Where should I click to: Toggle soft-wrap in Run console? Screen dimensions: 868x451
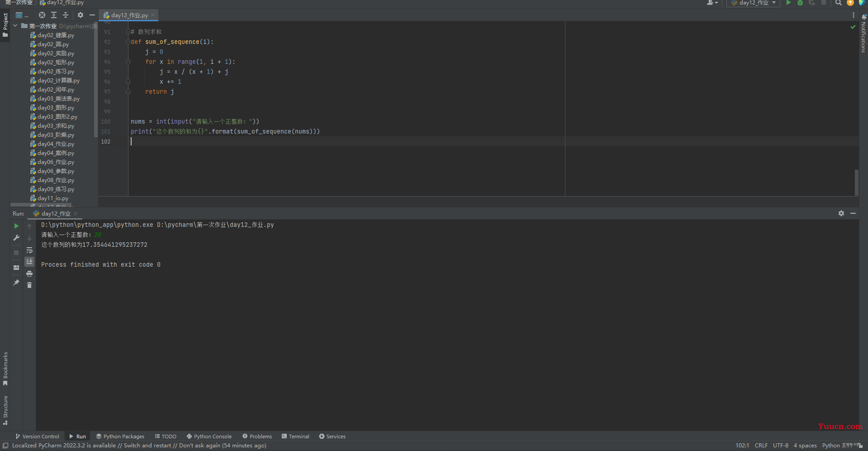tap(29, 250)
